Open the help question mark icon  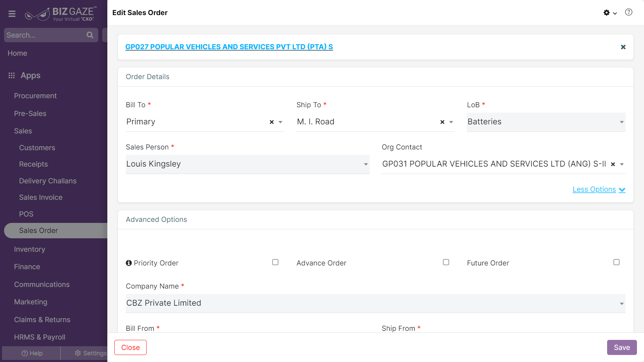[x=629, y=12]
